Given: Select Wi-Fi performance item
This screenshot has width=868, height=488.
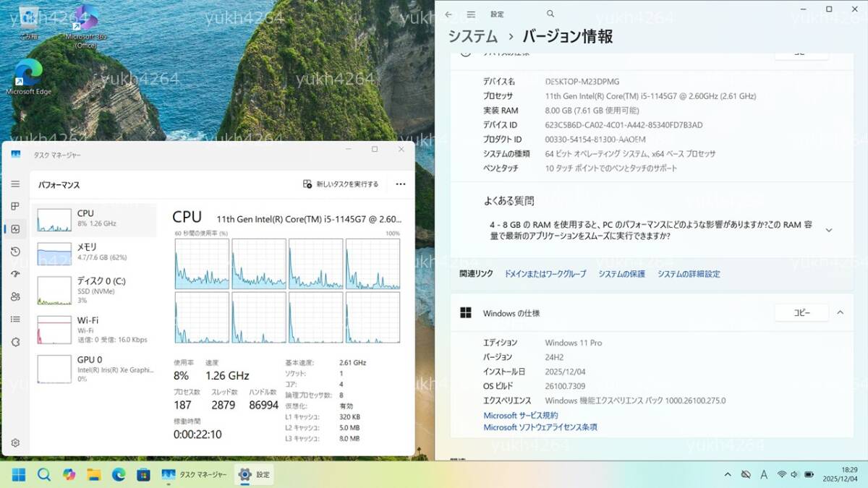Looking at the screenshot, I should click(94, 329).
